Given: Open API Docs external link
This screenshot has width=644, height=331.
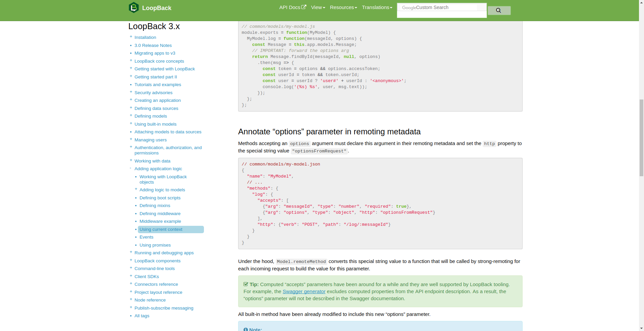Looking at the screenshot, I should click(292, 7).
